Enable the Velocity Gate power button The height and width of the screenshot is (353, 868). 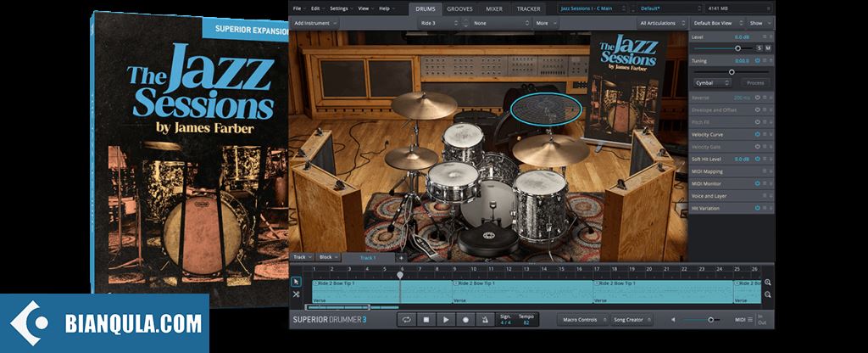point(757,146)
